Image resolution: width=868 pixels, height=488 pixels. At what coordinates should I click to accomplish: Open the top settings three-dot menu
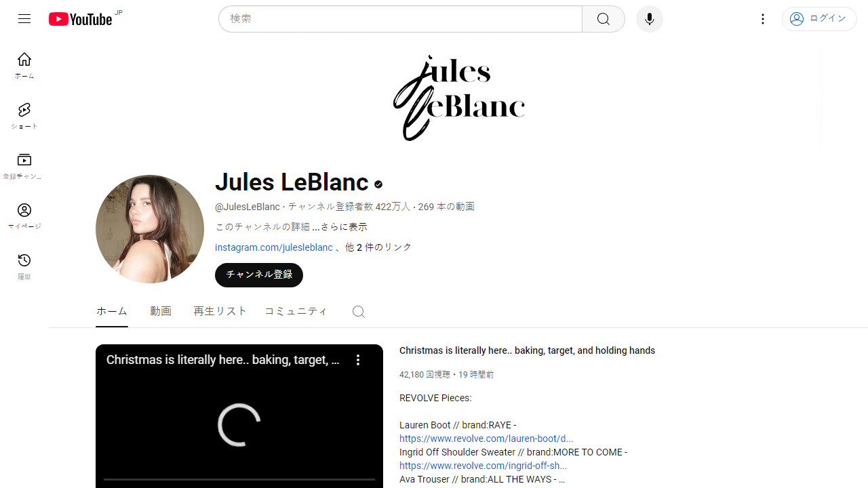pyautogui.click(x=763, y=19)
